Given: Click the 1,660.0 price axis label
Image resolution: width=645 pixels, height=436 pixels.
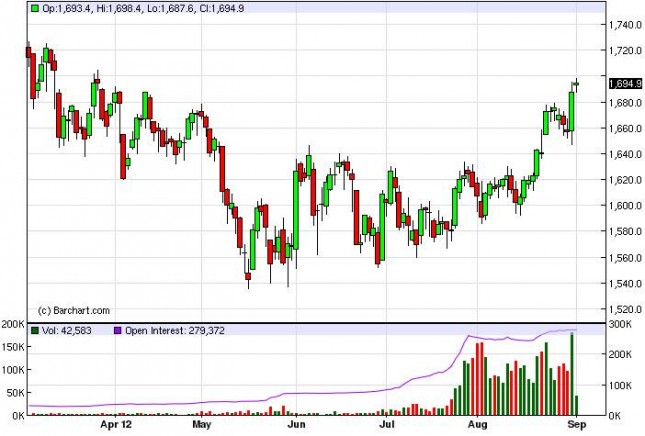Looking at the screenshot, I should click(625, 128).
